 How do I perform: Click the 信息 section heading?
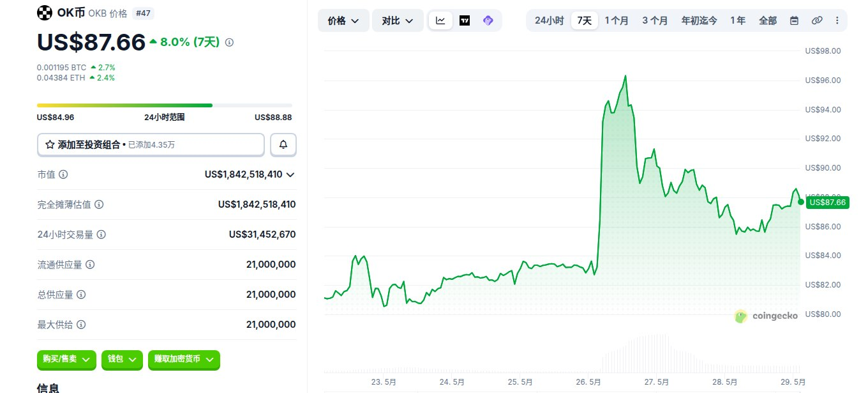pos(49,387)
